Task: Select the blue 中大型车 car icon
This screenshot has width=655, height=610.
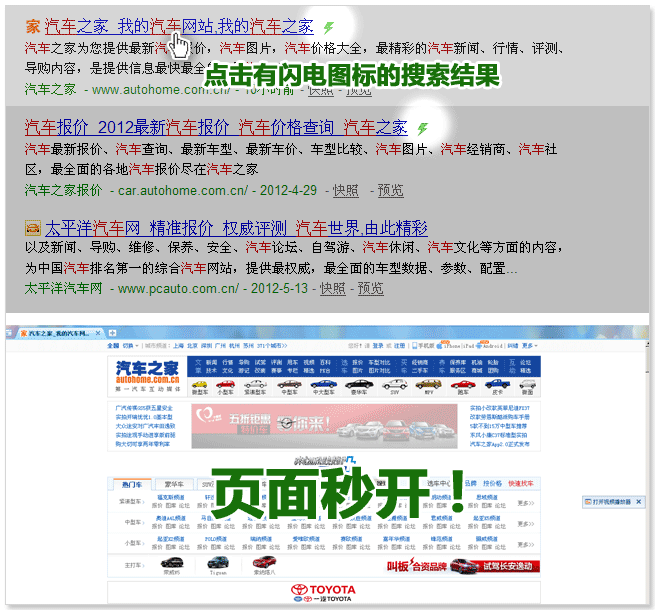Action: (x=324, y=384)
